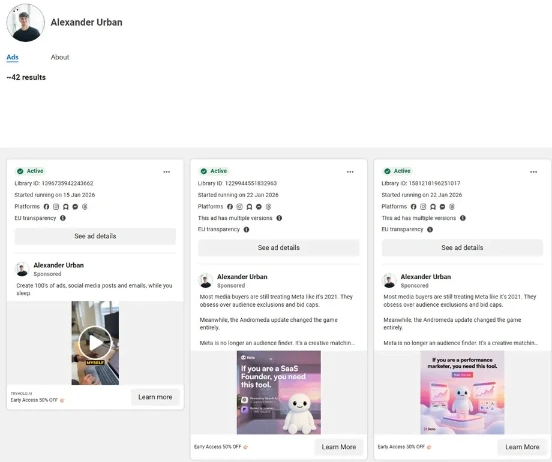Image resolution: width=552 pixels, height=462 pixels.
Task: Play the video in the first ad
Action: click(x=95, y=343)
